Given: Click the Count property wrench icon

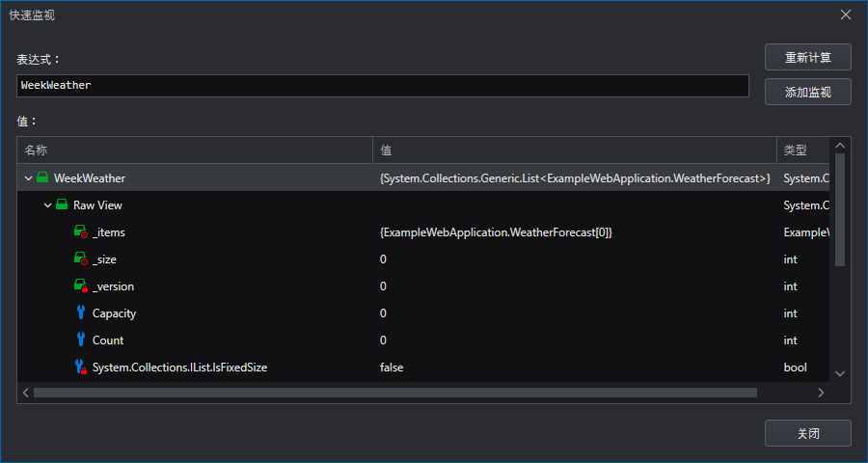Looking at the screenshot, I should click(x=81, y=340).
